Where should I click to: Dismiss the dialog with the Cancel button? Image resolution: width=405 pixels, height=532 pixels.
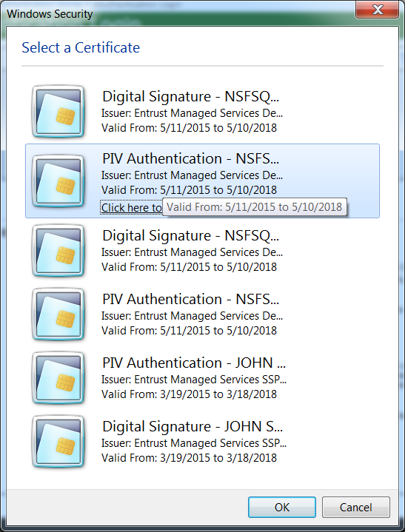click(356, 508)
